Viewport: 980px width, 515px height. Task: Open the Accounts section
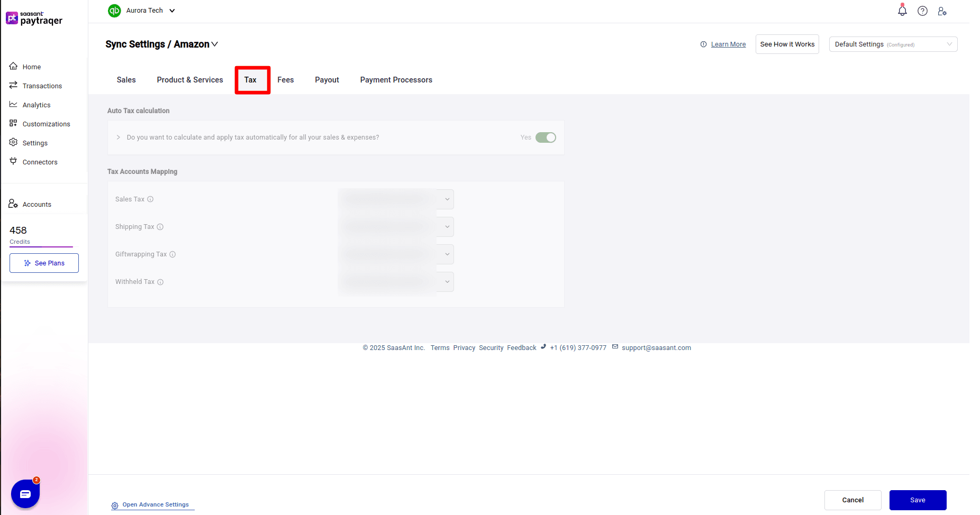coord(37,204)
